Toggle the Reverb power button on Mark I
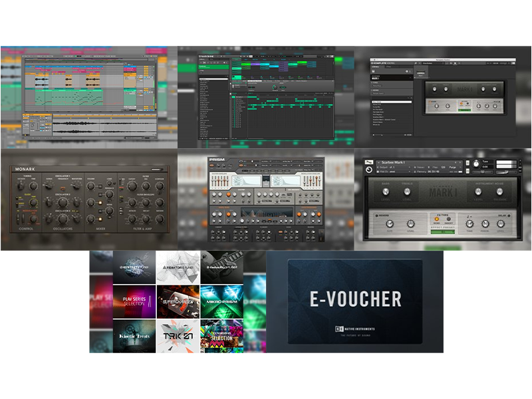The image size is (532, 399). click(376, 215)
